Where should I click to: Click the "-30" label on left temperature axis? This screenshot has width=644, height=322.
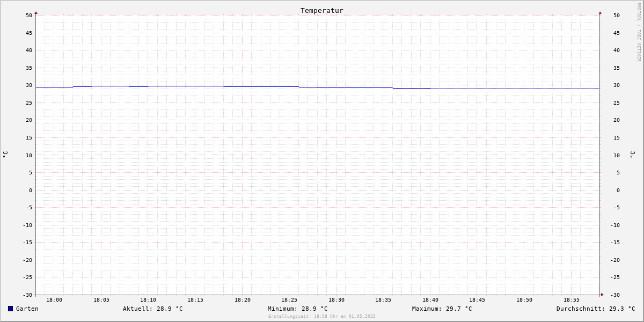point(27,295)
